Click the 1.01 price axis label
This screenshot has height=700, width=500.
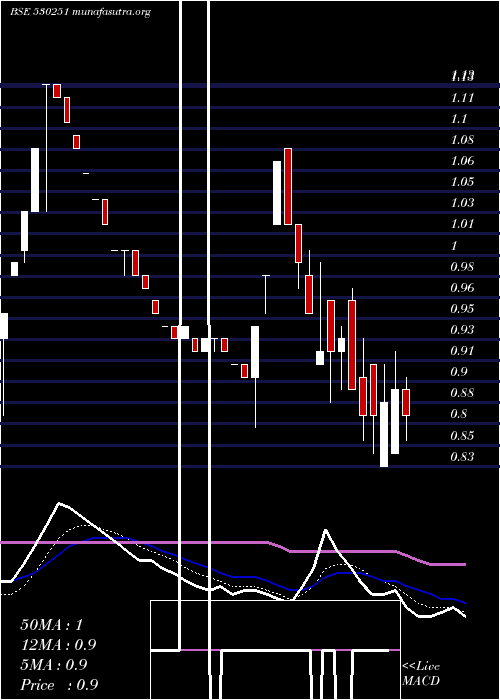[x=462, y=224]
